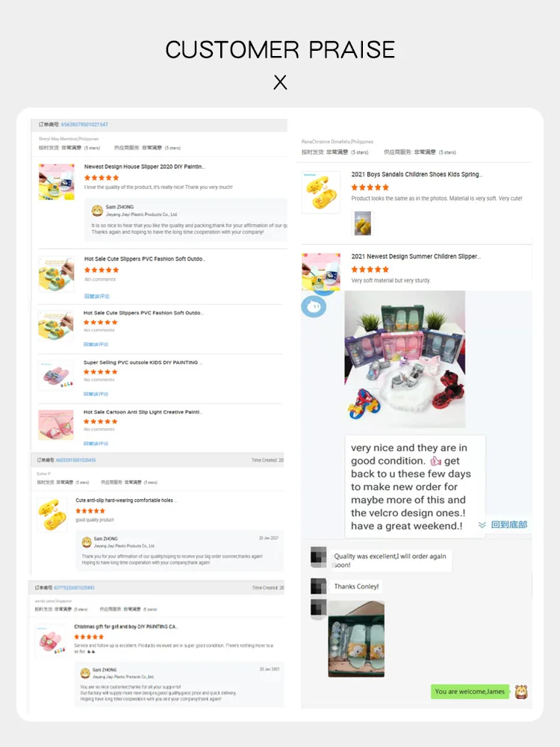Open the large photo of boxed slippers
This screenshot has height=747, width=560.
click(405, 359)
